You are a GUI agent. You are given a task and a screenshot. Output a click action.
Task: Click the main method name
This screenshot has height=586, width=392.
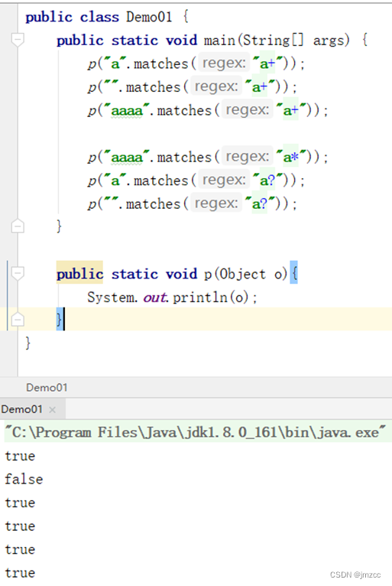click(x=219, y=40)
